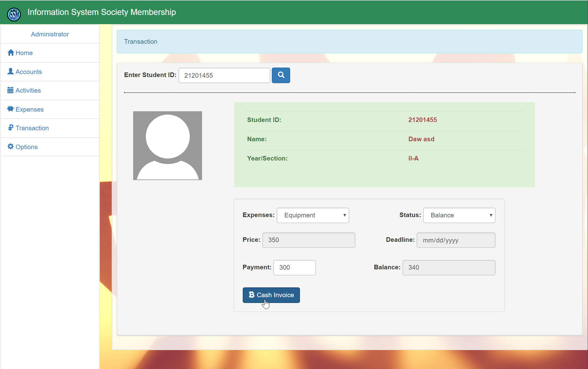Click the Cash Invoice button

tap(271, 295)
